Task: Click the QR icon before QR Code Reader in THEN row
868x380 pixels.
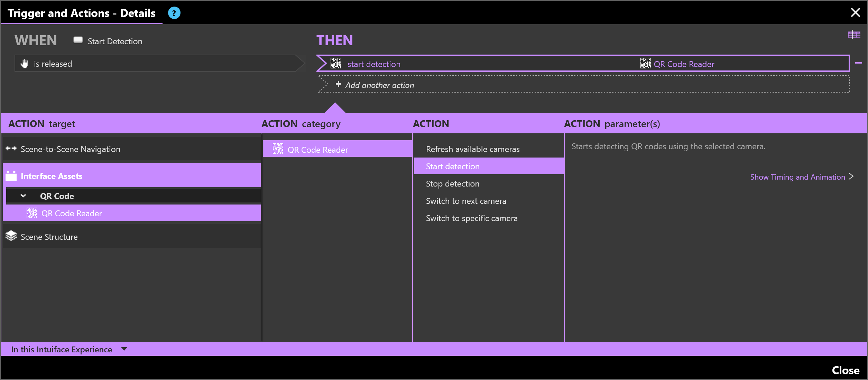Action: pos(645,64)
